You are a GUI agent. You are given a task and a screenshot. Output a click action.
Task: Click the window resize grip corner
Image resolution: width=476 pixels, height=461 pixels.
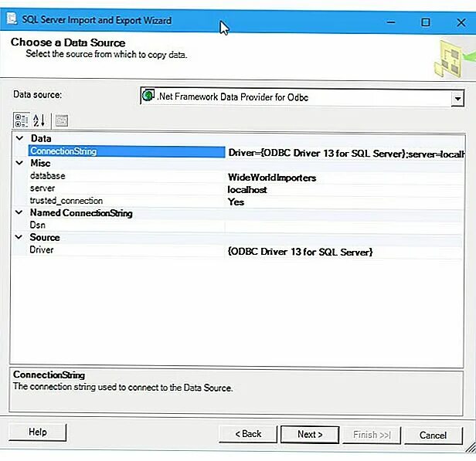471,447
